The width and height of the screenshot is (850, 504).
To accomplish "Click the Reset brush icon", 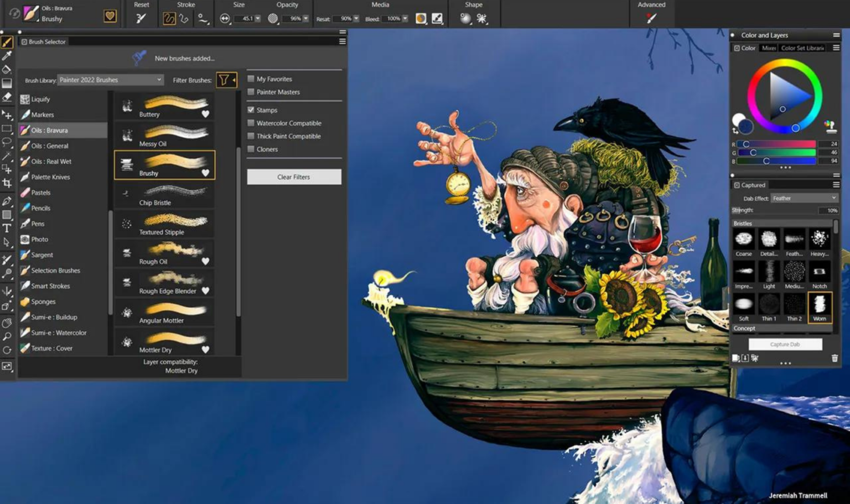I will (141, 18).
